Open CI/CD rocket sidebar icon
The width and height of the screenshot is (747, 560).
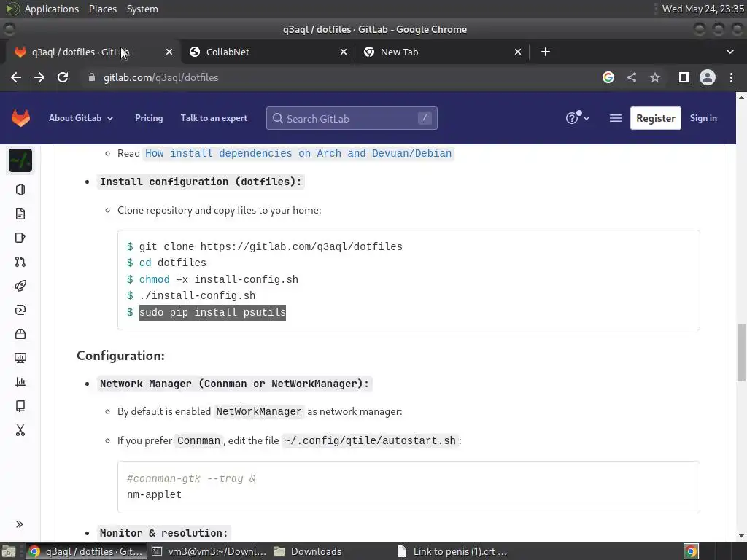pos(20,286)
